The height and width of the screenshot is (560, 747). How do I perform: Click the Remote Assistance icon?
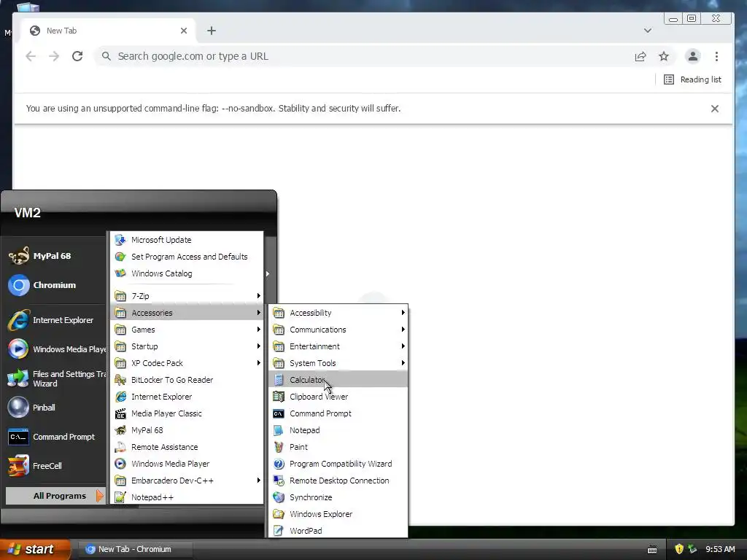coord(120,447)
